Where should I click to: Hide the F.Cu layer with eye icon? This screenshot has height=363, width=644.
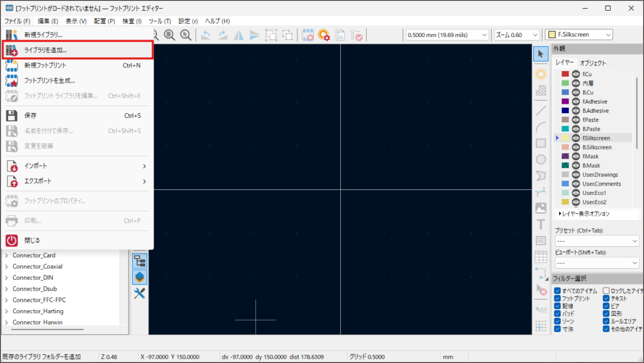pos(575,74)
